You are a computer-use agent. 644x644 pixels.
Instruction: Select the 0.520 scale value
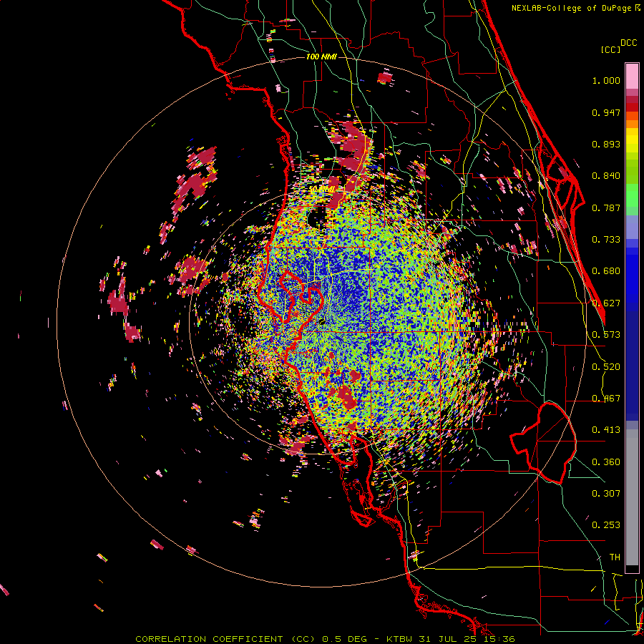pos(606,367)
